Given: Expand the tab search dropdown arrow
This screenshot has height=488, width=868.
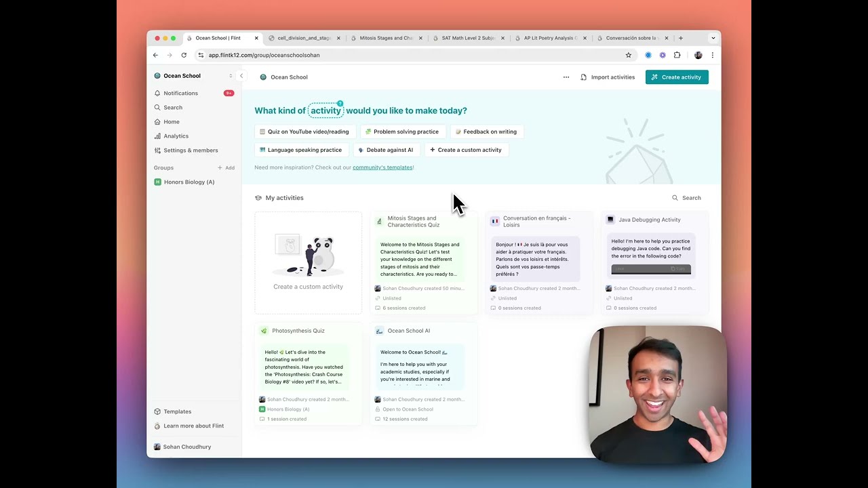Looking at the screenshot, I should [713, 38].
